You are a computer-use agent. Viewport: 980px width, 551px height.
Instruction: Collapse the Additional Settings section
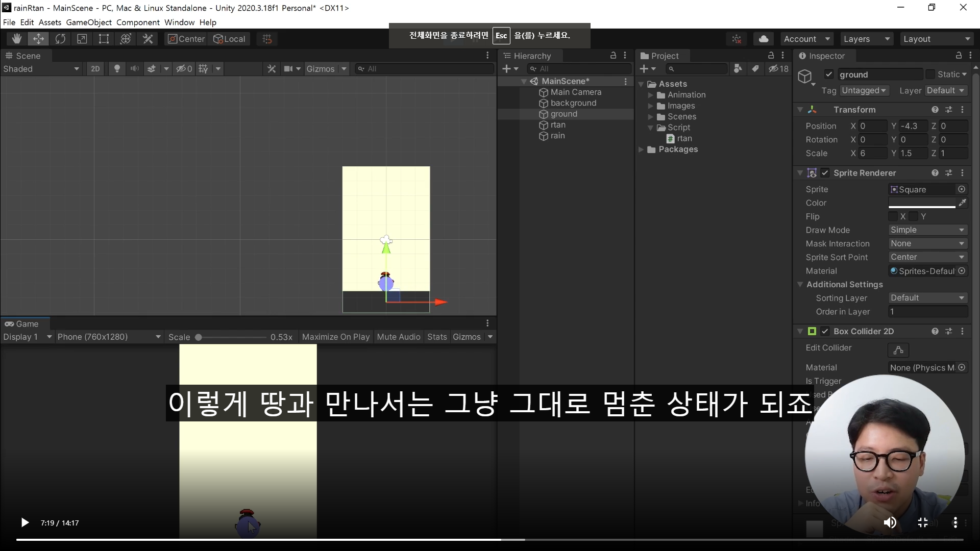pos(800,285)
